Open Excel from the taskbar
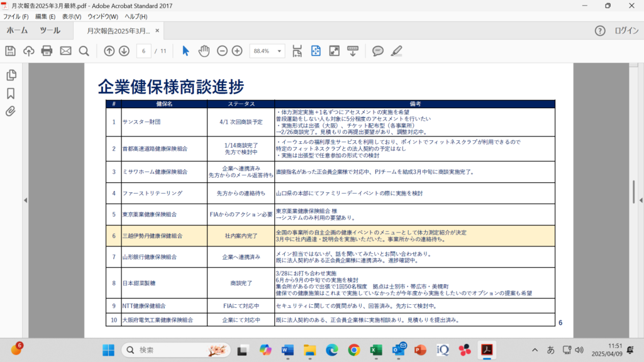 [x=376, y=350]
